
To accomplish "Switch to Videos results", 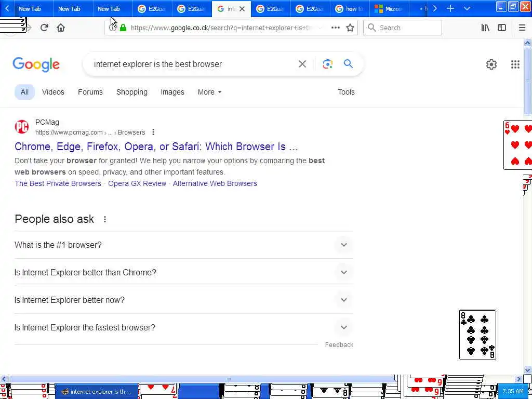I will coord(53,92).
